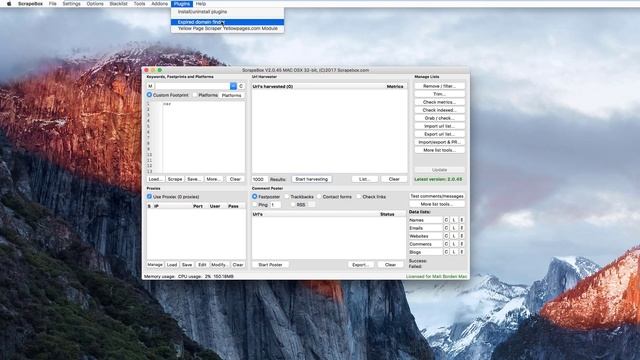Screen dimensions: 640x360
Task: Click the C button for Comments list
Action: pyautogui.click(x=446, y=244)
